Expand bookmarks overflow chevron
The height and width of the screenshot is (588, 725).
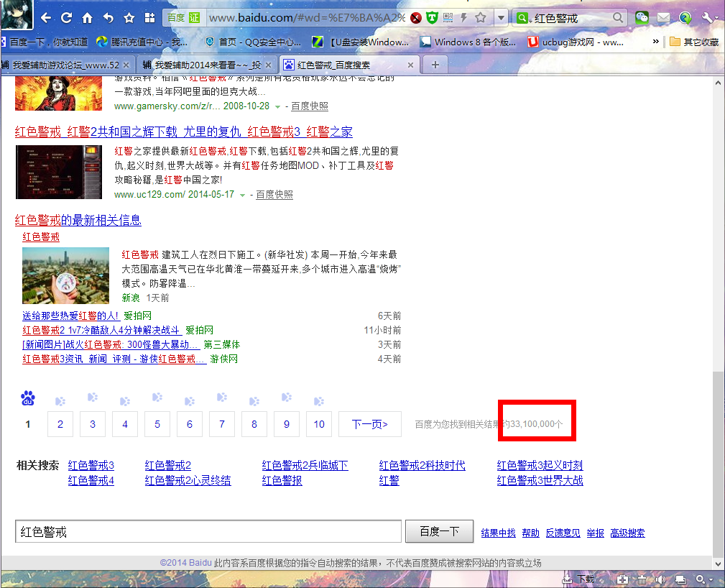pyautogui.click(x=655, y=42)
